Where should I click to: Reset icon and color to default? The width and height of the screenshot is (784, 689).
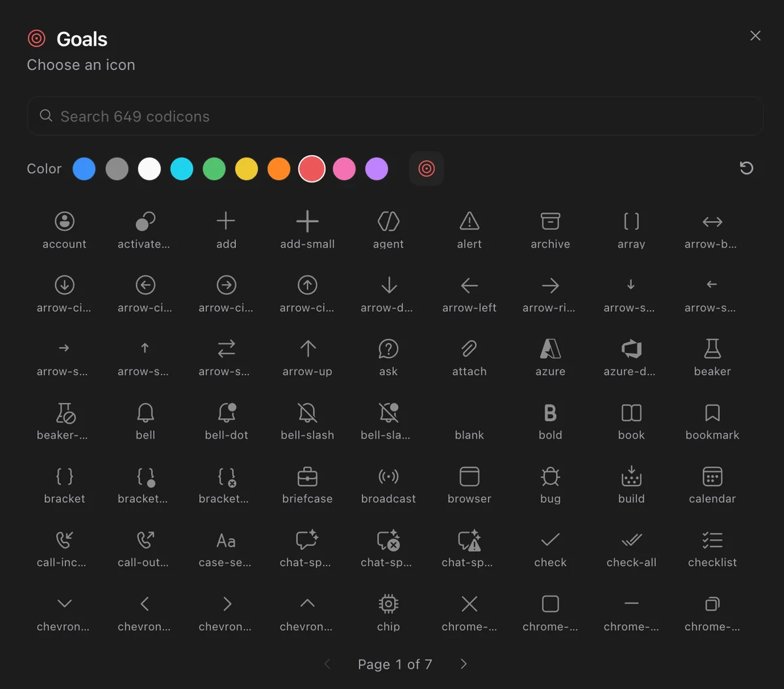point(747,169)
